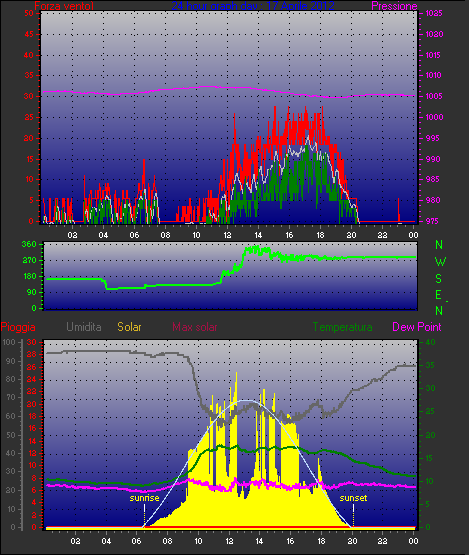Click the red 'Pioggia' rain legend label
The width and height of the screenshot is (469, 555).
[x=18, y=327]
